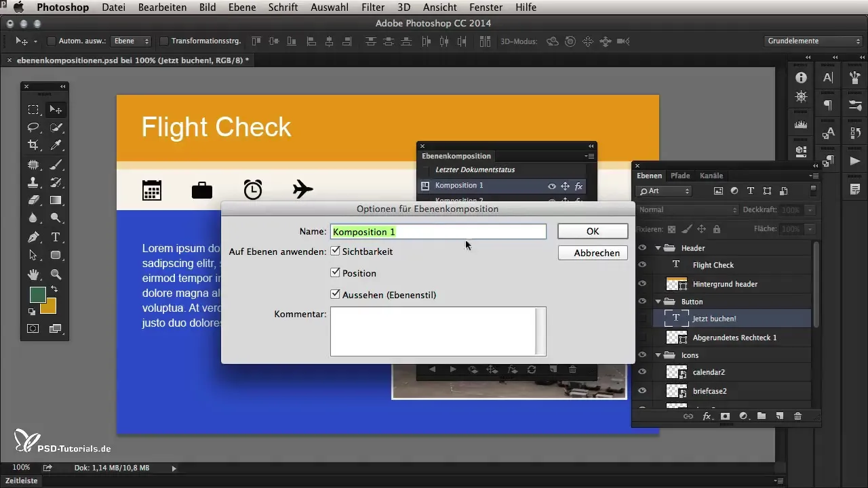This screenshot has height=488, width=868.
Task: Hide the Header group layer
Action: 642,248
